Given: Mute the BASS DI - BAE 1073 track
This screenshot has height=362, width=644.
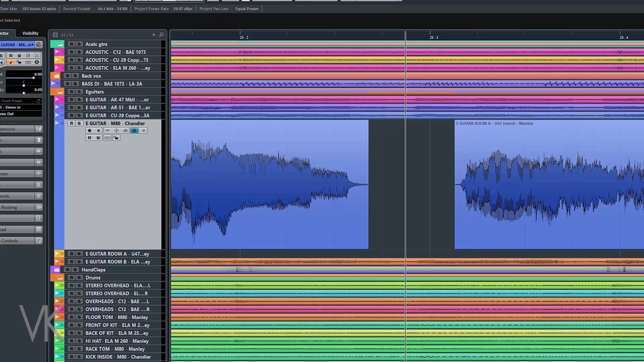Looking at the screenshot, I should click(x=67, y=84).
